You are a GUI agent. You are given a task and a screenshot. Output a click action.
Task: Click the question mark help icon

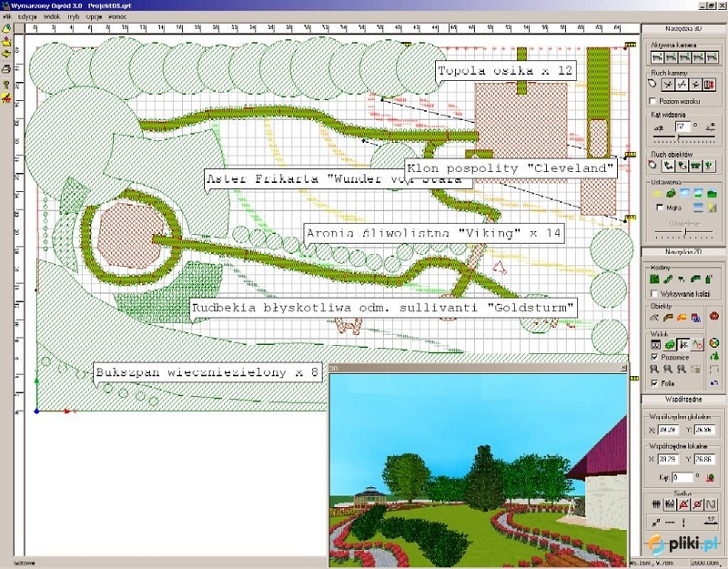[x=6, y=85]
